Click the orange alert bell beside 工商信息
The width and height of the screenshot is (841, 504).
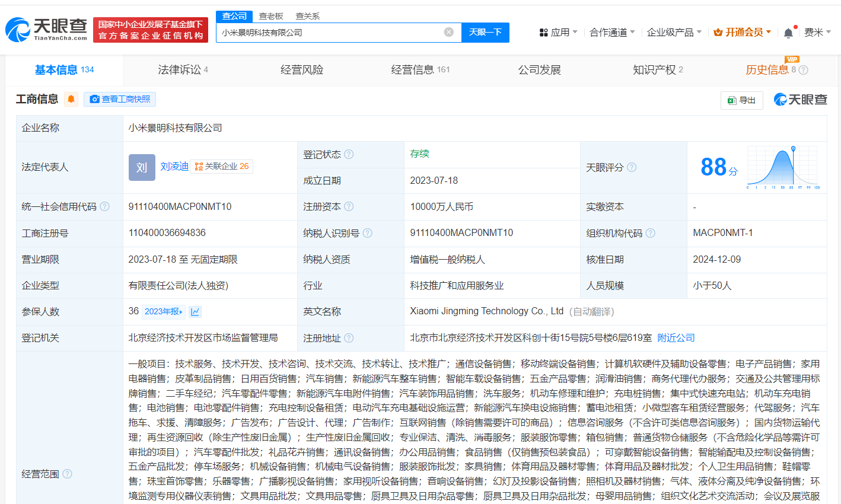tap(71, 99)
